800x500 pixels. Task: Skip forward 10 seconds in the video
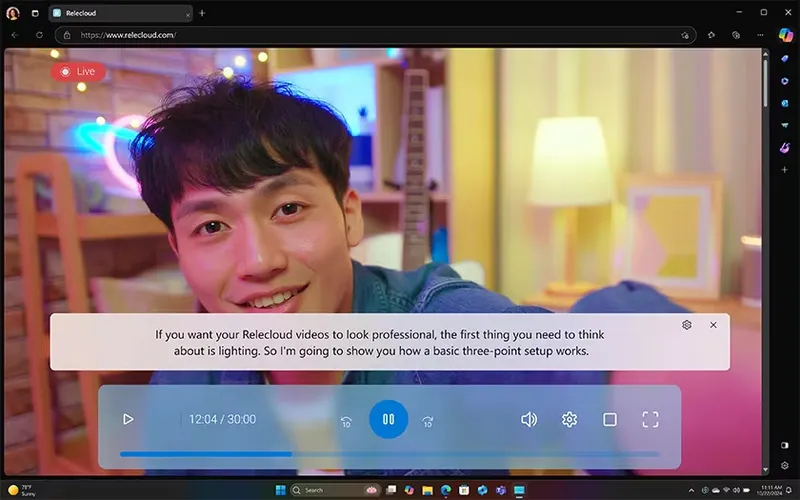(x=428, y=421)
